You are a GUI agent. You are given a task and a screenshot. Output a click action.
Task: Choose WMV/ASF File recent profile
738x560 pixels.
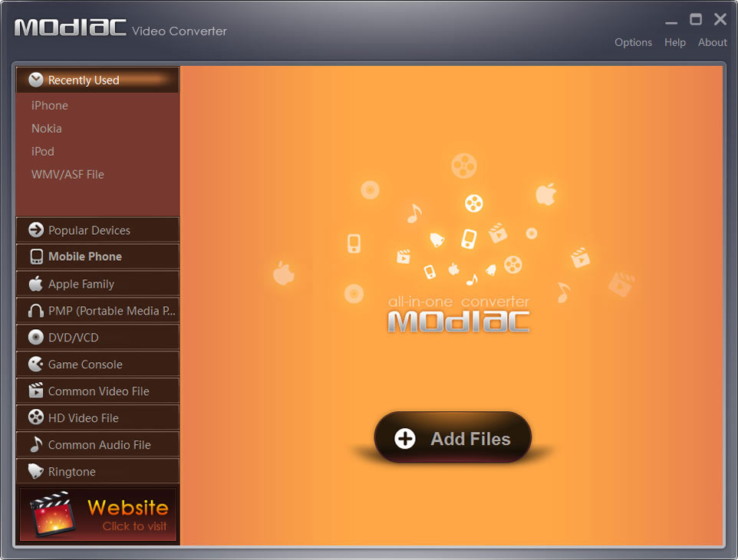click(68, 175)
